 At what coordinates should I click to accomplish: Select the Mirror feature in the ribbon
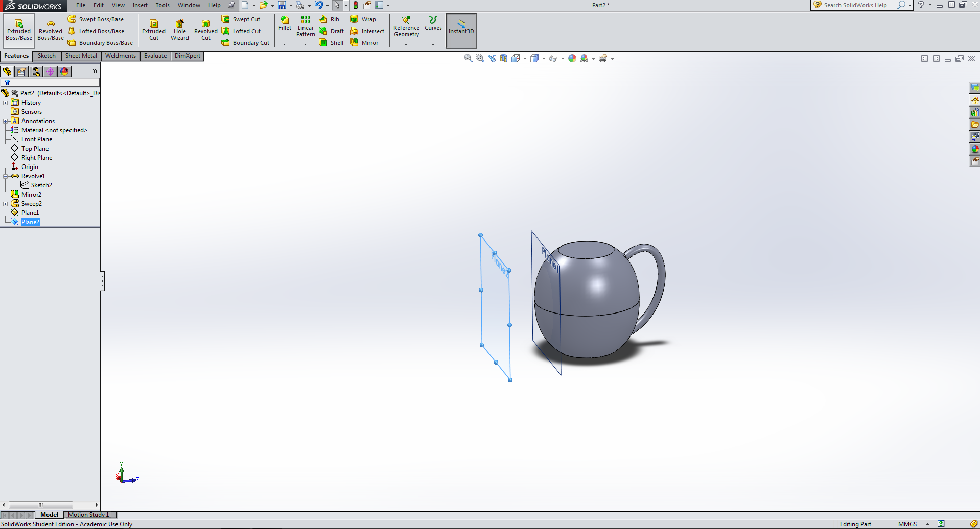(x=364, y=43)
